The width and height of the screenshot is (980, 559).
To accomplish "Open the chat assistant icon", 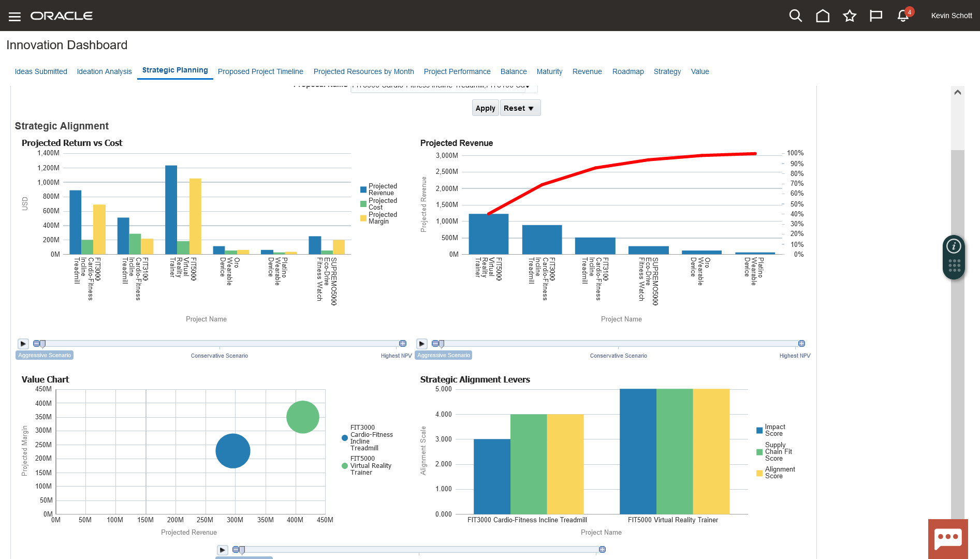I will tap(947, 538).
